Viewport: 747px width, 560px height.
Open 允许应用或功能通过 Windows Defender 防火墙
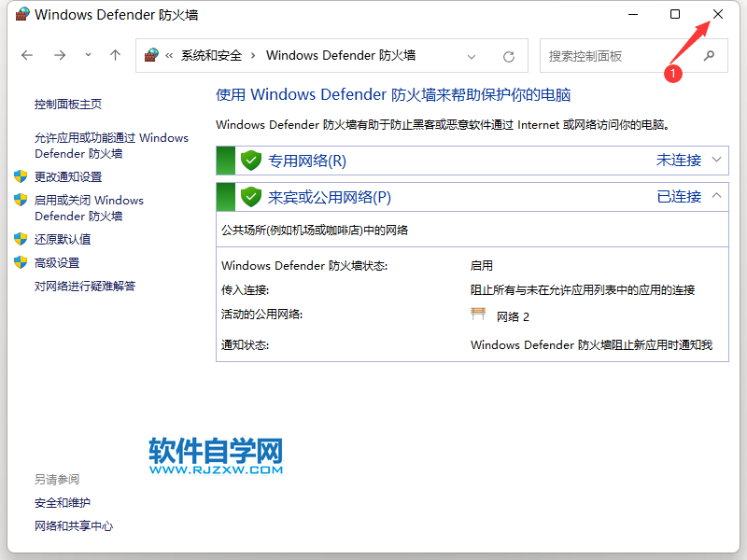(x=111, y=146)
